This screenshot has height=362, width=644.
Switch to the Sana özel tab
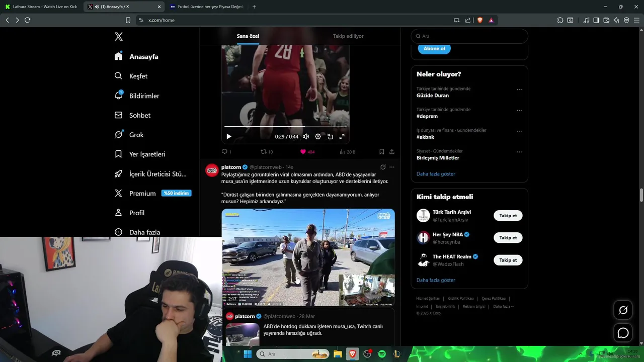point(248,36)
